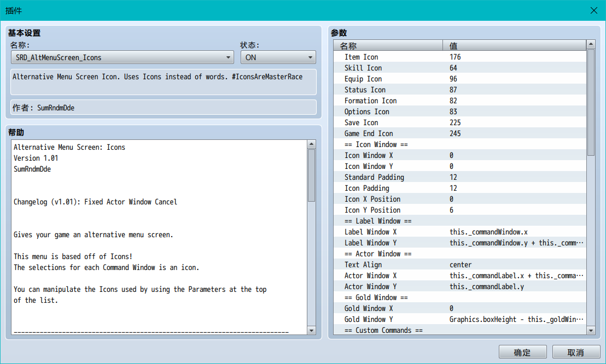Image resolution: width=606 pixels, height=364 pixels.
Task: Select the Item Icon parameter row
Action: tap(460, 57)
